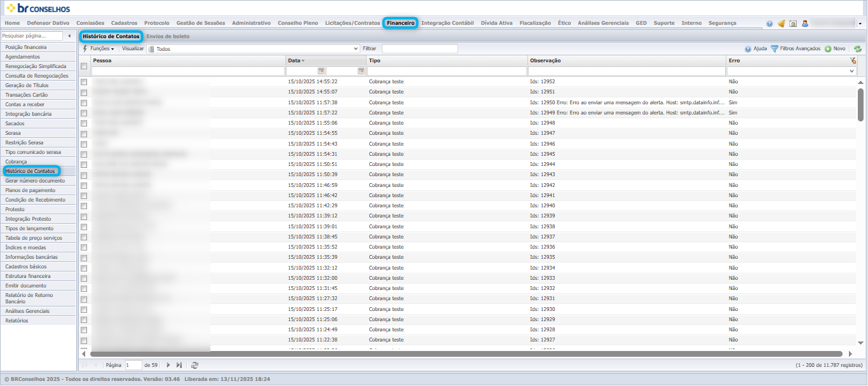Click the green Novo plus icon
Viewport: 868px width, 386px height.
coord(828,49)
